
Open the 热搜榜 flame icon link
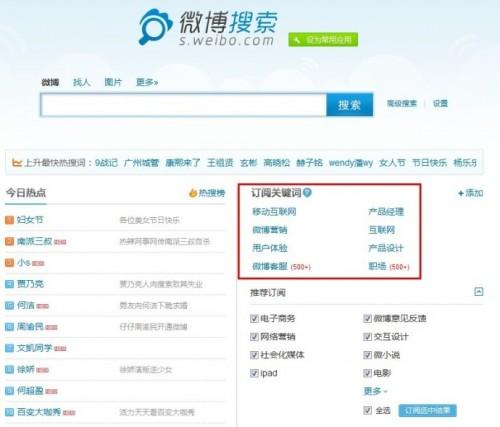(207, 193)
